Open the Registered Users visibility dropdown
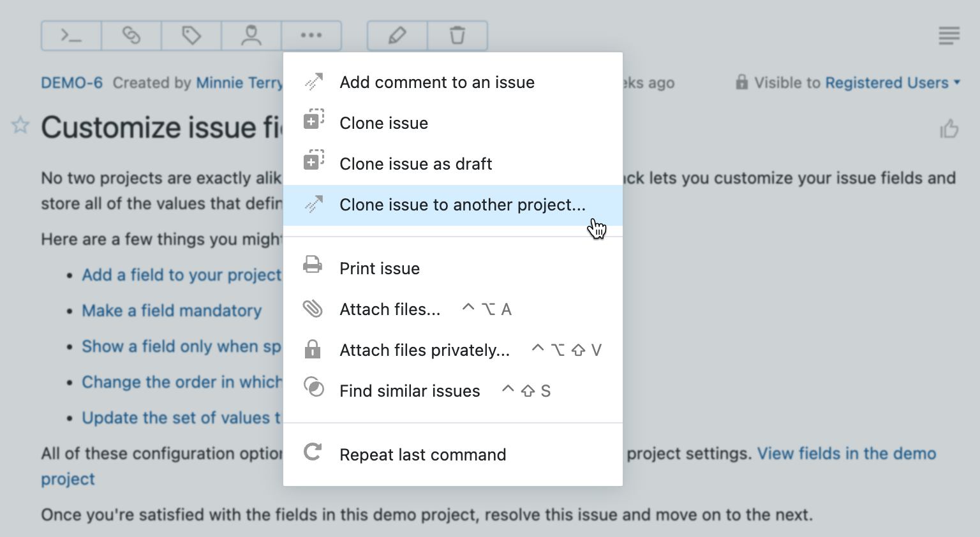Image resolution: width=980 pixels, height=537 pixels. [x=887, y=82]
